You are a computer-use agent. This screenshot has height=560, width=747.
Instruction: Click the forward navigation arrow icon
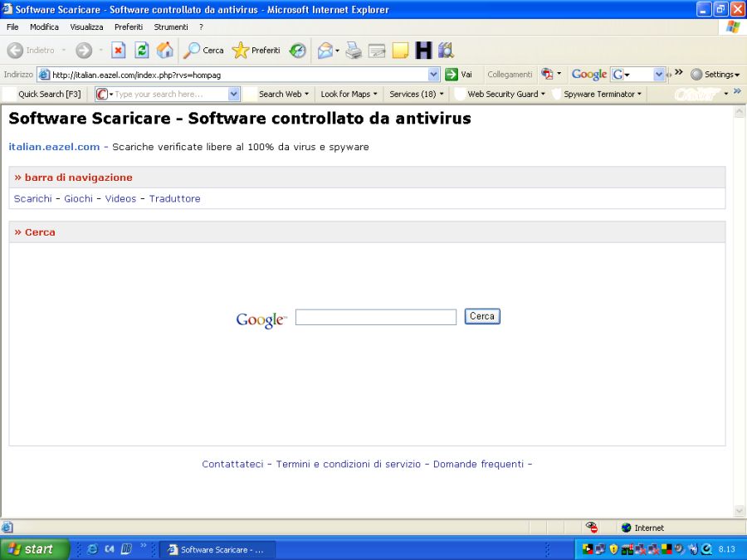[84, 50]
